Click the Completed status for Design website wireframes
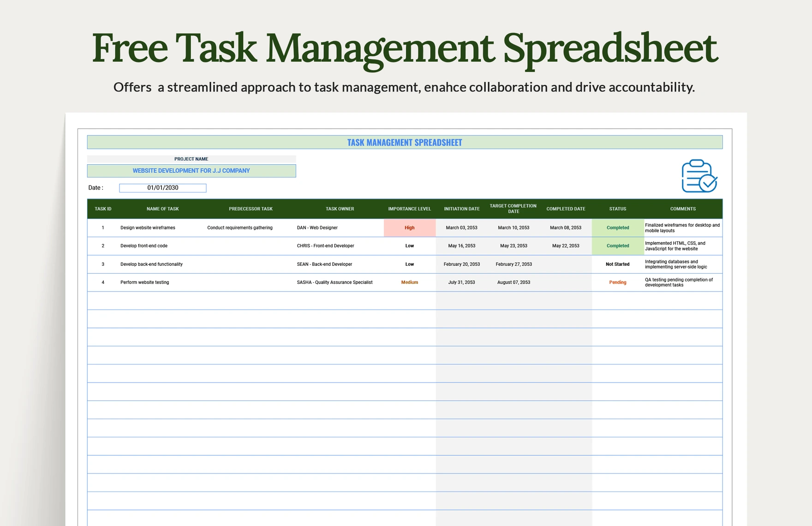Viewport: 812px width, 526px height. pyautogui.click(x=617, y=227)
